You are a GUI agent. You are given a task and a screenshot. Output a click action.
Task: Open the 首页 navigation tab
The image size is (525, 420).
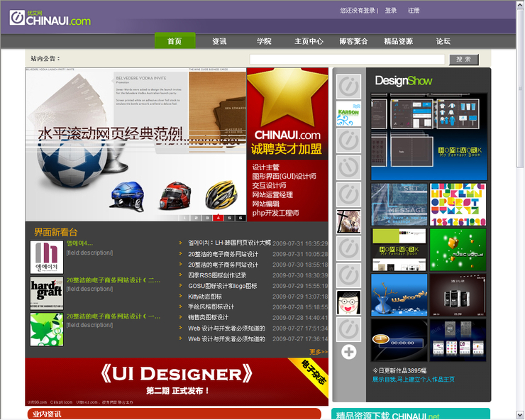click(x=175, y=41)
